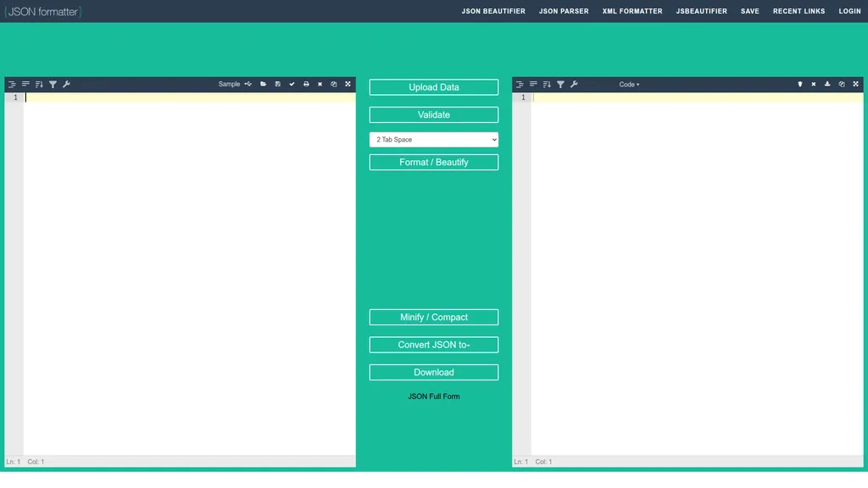Click the save floppy disk icon in the left toolbar
Viewport: 868px width, 488px height.
pos(278,84)
